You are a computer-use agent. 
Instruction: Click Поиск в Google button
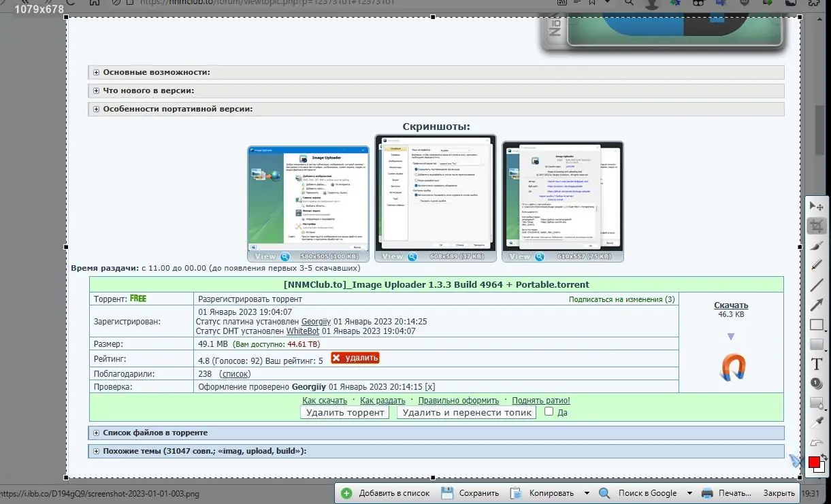[x=638, y=493]
